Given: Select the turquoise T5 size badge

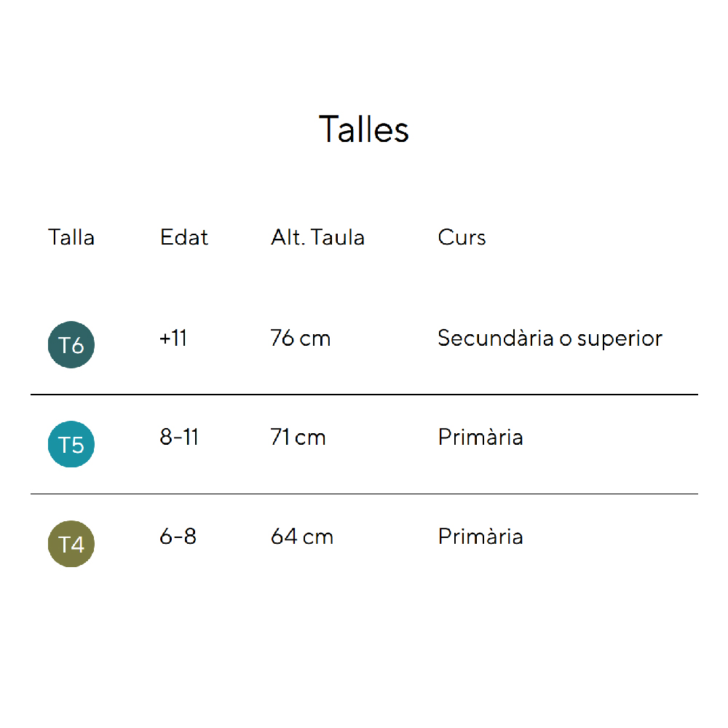Looking at the screenshot, I should point(71,444).
